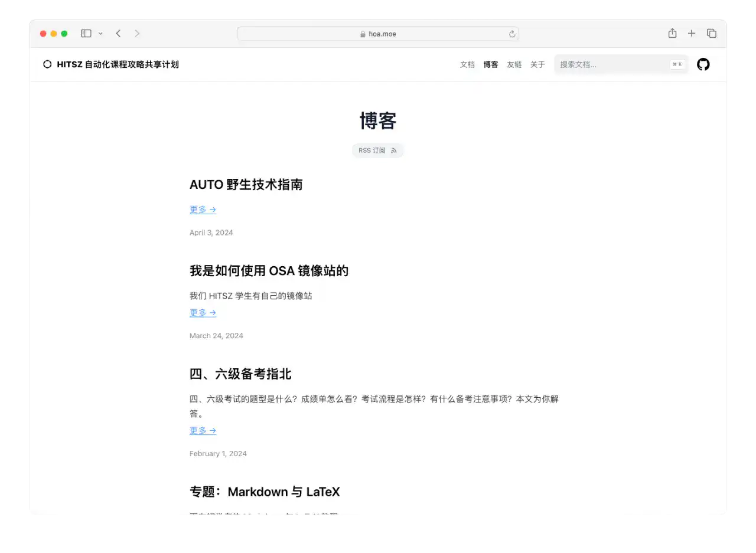Toggle the Safari sidebar icon
Image resolution: width=756 pixels, height=553 pixels.
pos(86,34)
